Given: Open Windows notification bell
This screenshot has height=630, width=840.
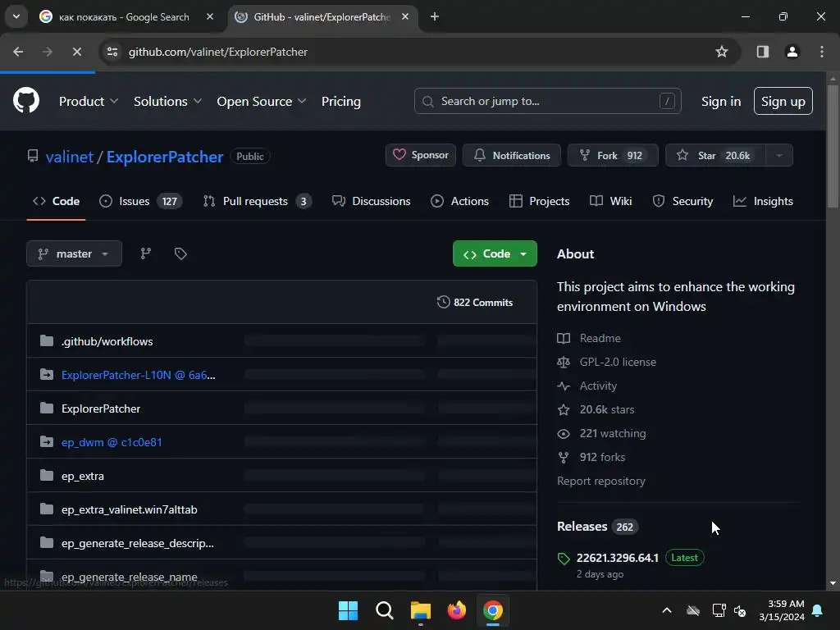Looking at the screenshot, I should point(818,610).
